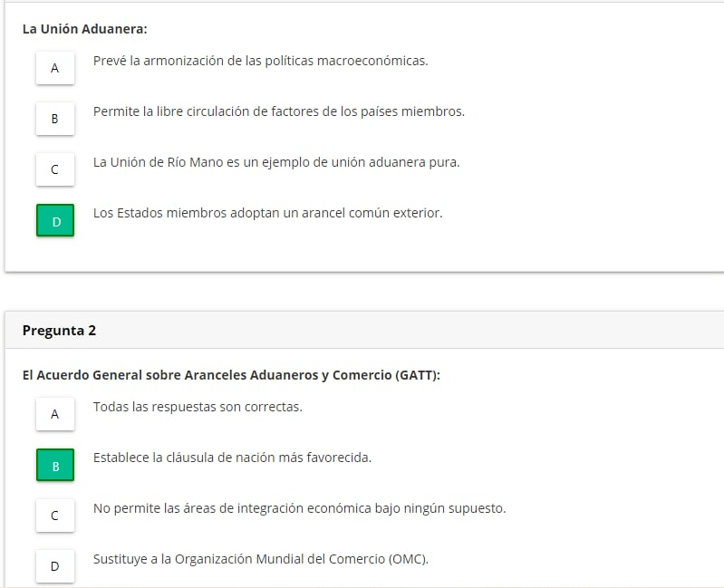Select option A for La Unión Aduanera question

(54, 68)
